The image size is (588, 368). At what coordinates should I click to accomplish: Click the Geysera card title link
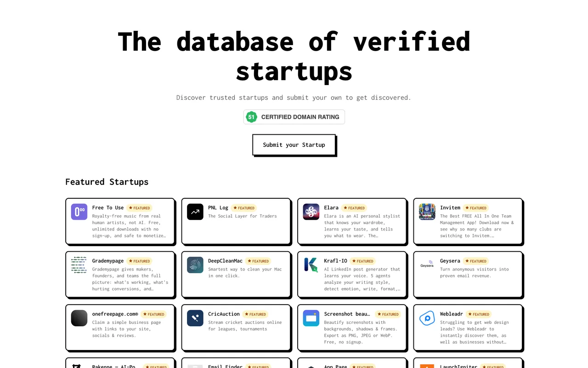click(x=450, y=261)
